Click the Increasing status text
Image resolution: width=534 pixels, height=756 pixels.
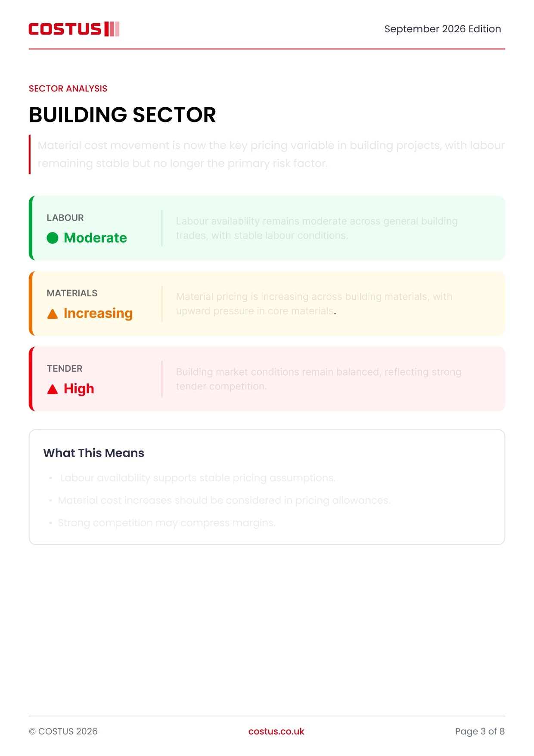[98, 314]
